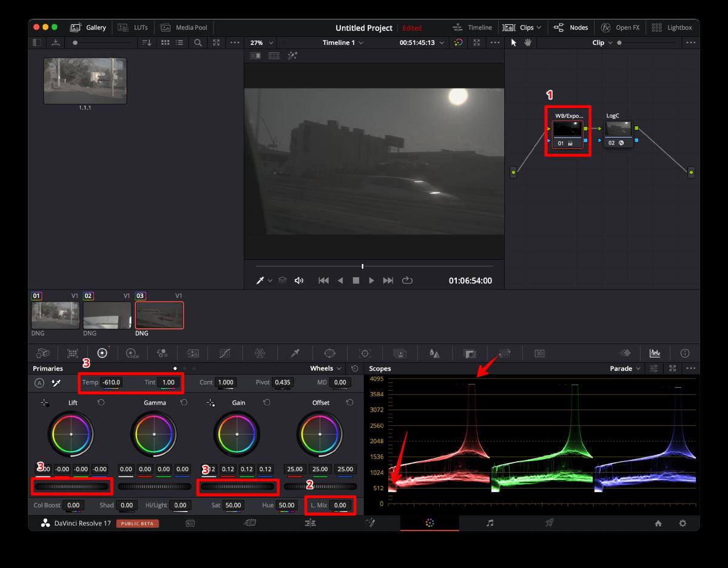Open the Scopes palette icon
The width and height of the screenshot is (728, 568).
655,353
